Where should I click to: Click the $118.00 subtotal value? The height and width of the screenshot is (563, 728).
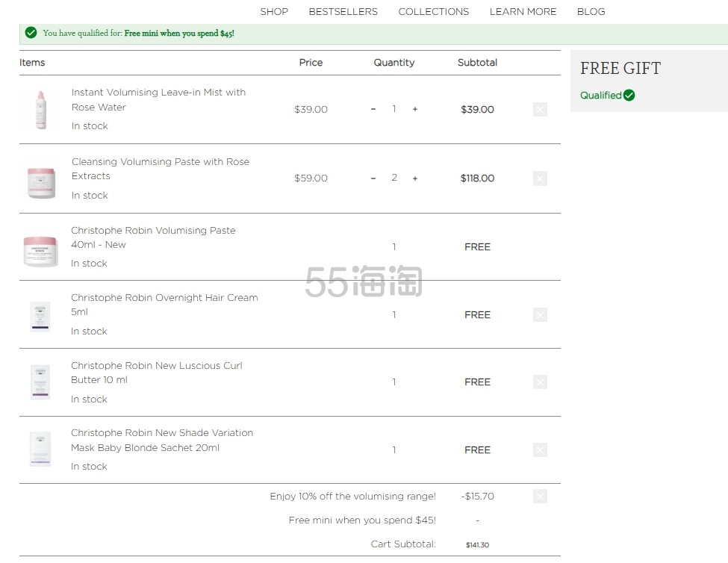pyautogui.click(x=477, y=178)
